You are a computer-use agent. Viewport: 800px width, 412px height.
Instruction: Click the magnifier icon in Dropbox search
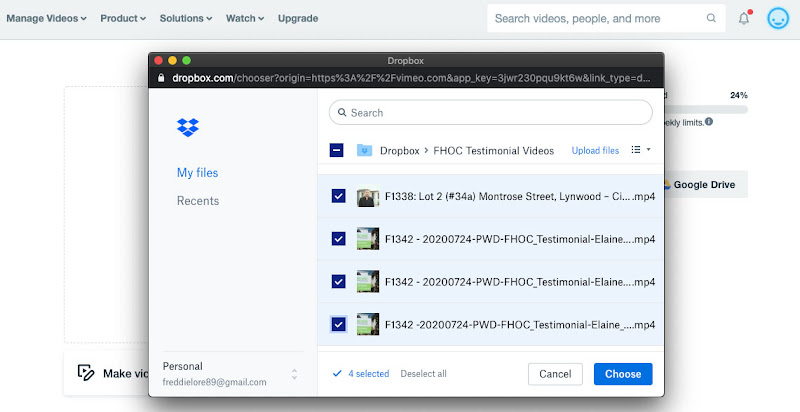pyautogui.click(x=342, y=113)
